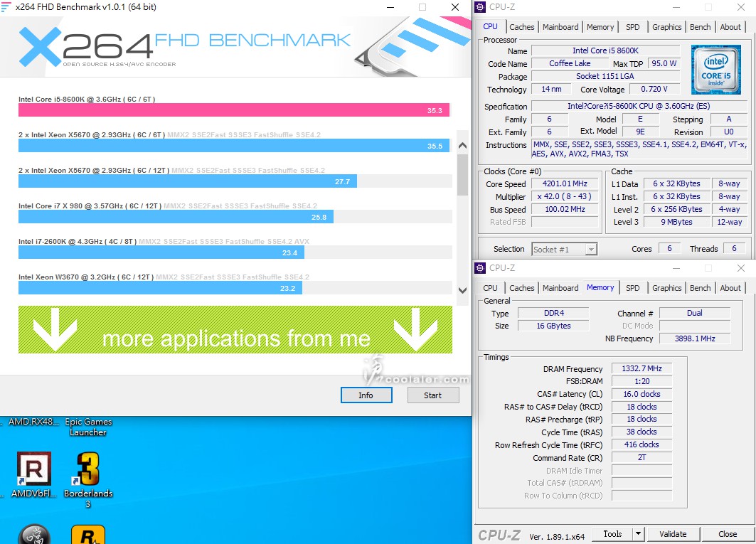
Task: Open the 'more applications from me' banner
Action: pos(235,330)
